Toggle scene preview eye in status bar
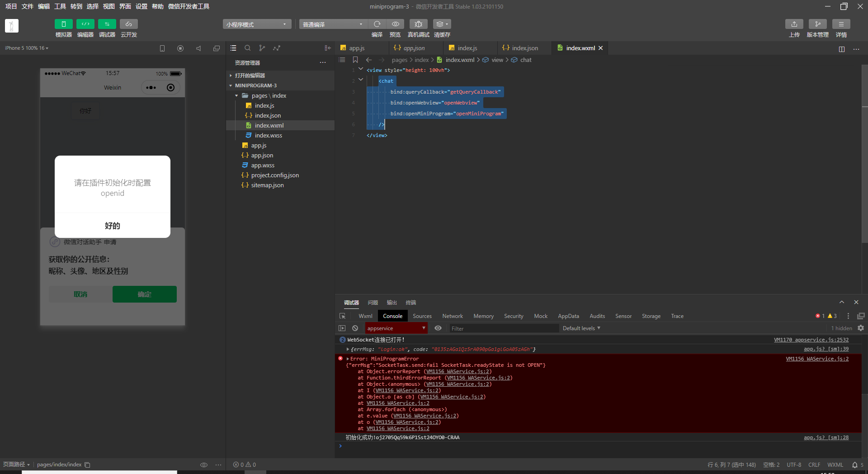 204,465
